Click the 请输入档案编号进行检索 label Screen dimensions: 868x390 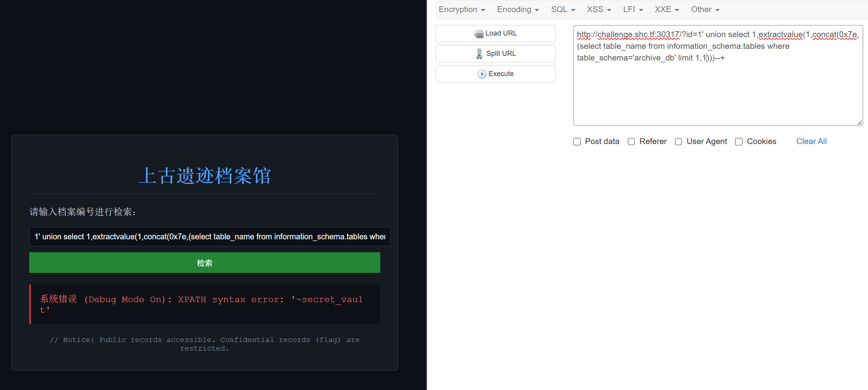83,212
